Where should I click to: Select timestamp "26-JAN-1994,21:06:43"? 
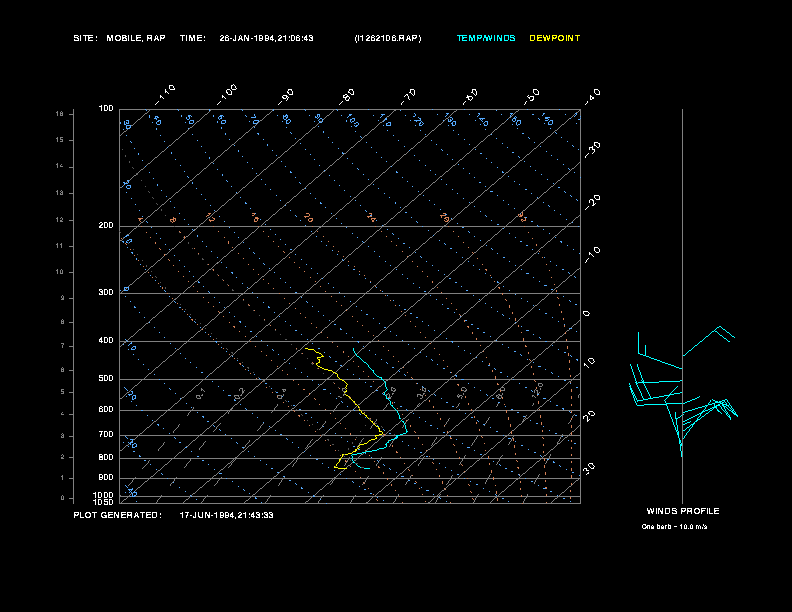tap(266, 38)
